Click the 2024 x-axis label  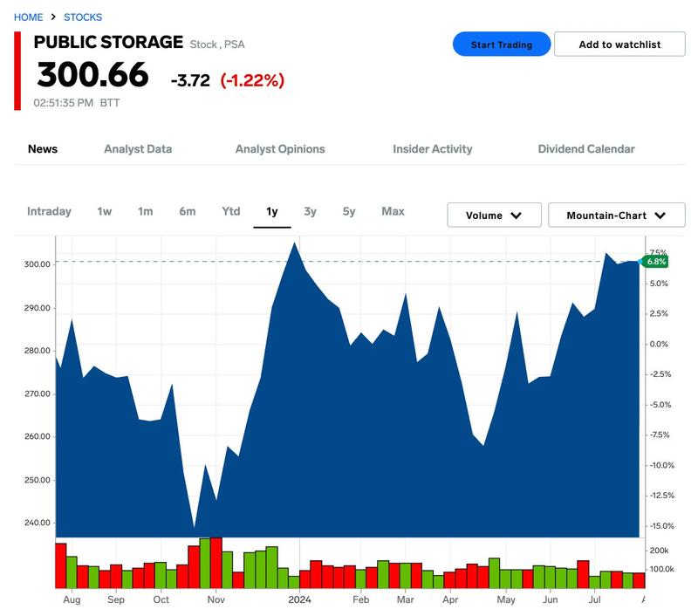[x=299, y=599]
